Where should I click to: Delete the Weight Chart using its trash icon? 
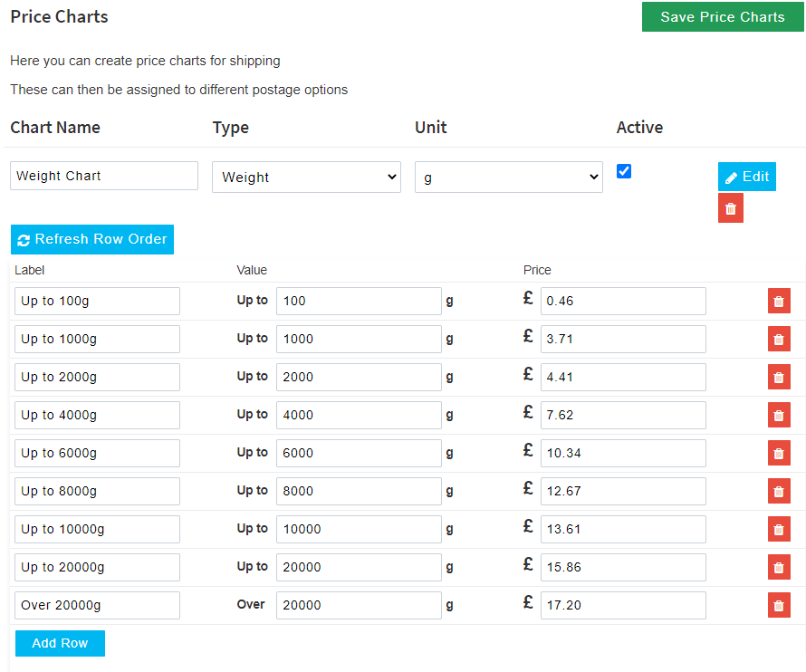(x=731, y=208)
